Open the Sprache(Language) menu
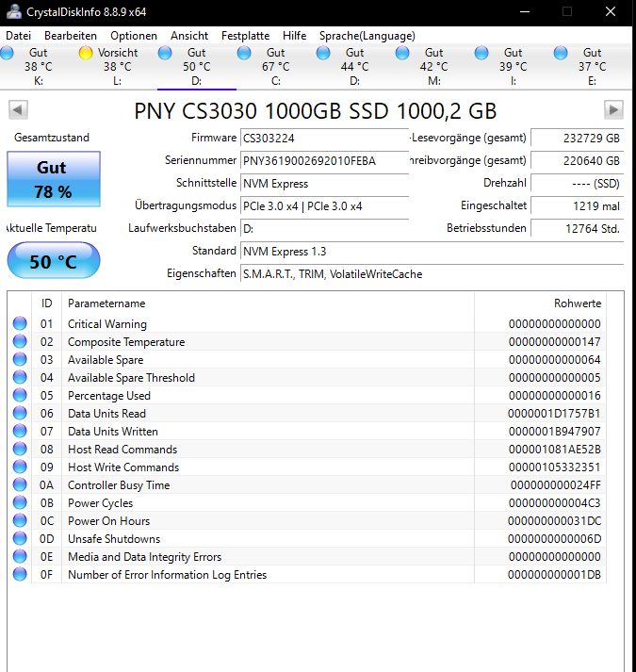 pyautogui.click(x=367, y=36)
